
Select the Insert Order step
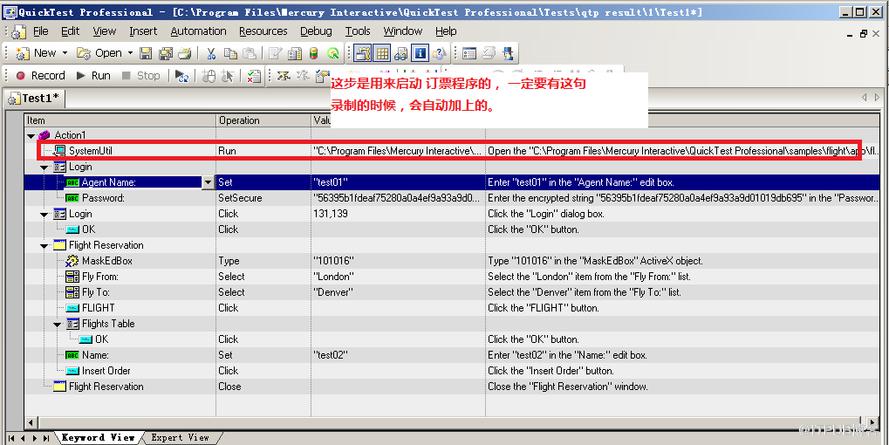coord(451,371)
